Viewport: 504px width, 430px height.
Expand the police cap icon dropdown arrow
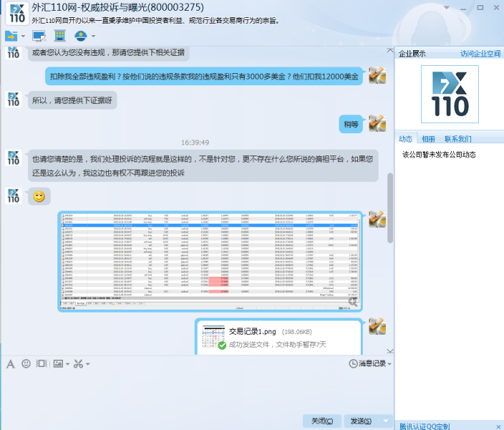tap(92, 37)
